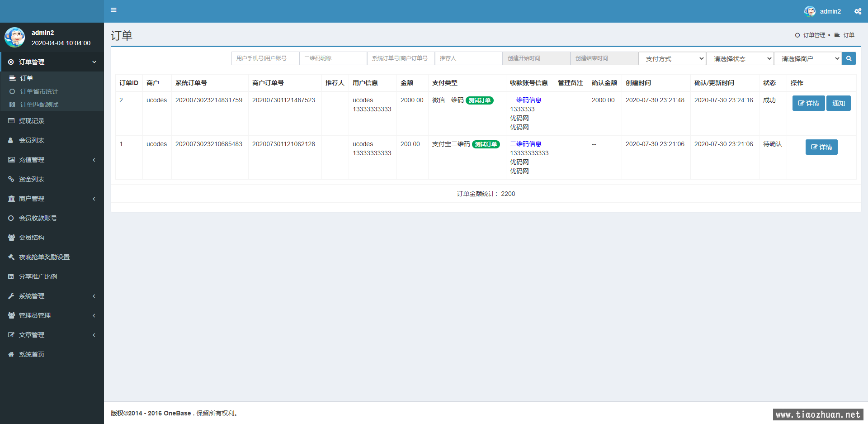The height and width of the screenshot is (424, 868).
Task: Click the 文章管理 edit icon
Action: (x=11, y=335)
